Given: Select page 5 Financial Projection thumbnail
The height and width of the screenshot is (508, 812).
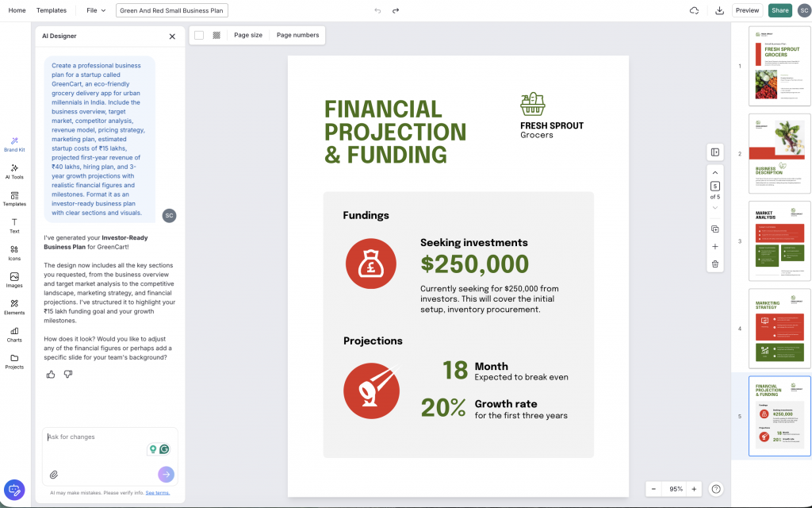Looking at the screenshot, I should pos(779,416).
